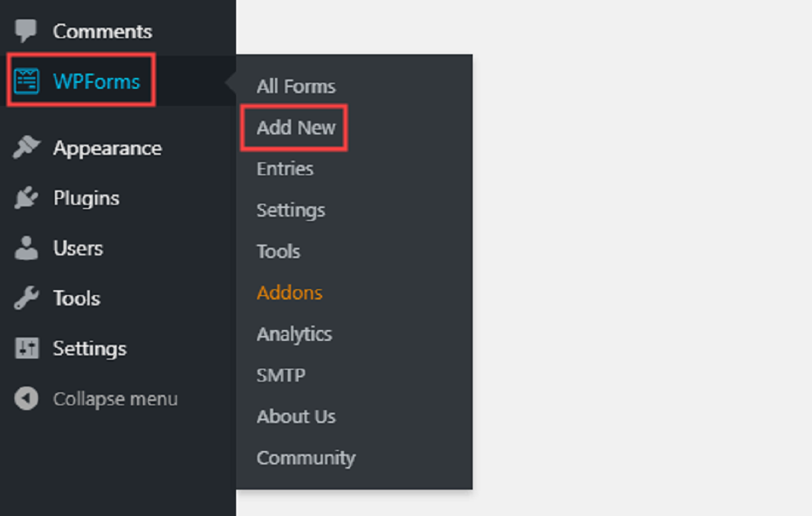Image resolution: width=812 pixels, height=516 pixels.
Task: Choose Add New in WPForms submenu
Action: click(x=296, y=128)
